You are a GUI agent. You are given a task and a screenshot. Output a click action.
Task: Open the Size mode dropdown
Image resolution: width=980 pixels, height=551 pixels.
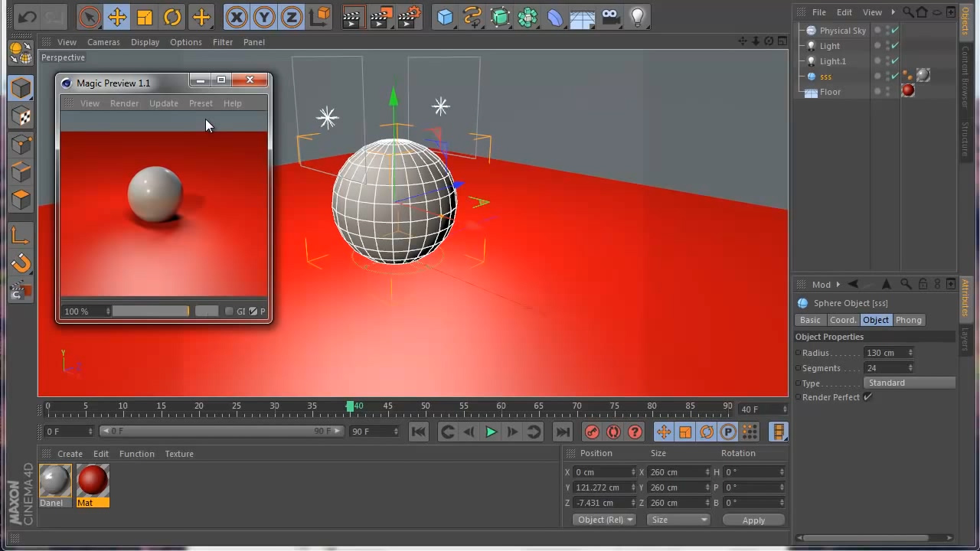(678, 520)
